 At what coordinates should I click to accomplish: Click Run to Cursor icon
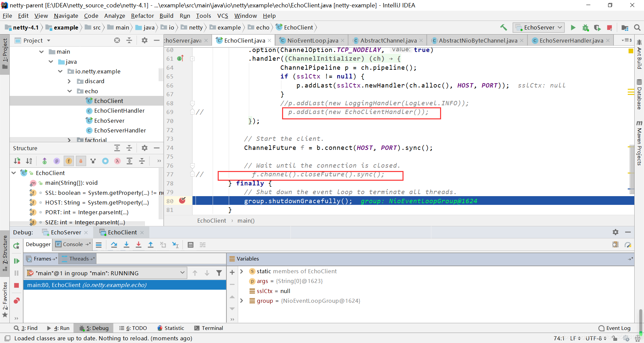click(x=175, y=245)
